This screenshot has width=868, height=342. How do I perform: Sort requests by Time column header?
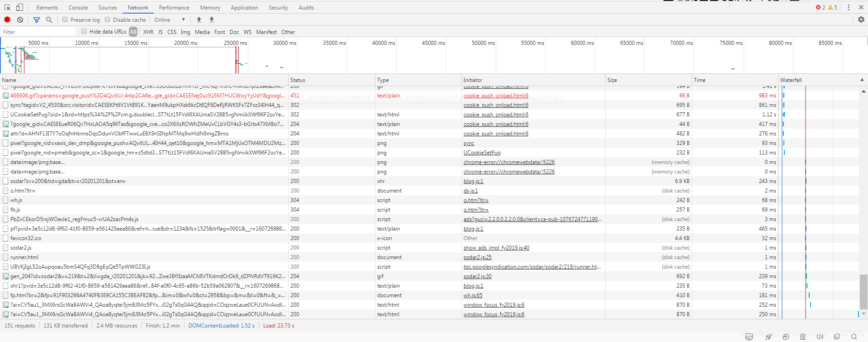click(735, 80)
